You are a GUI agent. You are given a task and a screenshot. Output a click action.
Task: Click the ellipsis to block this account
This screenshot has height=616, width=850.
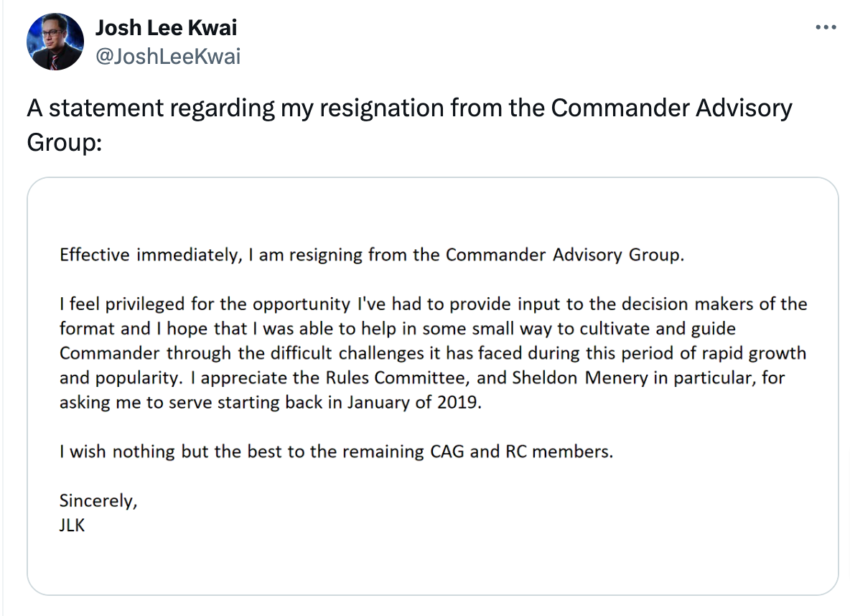tap(826, 27)
